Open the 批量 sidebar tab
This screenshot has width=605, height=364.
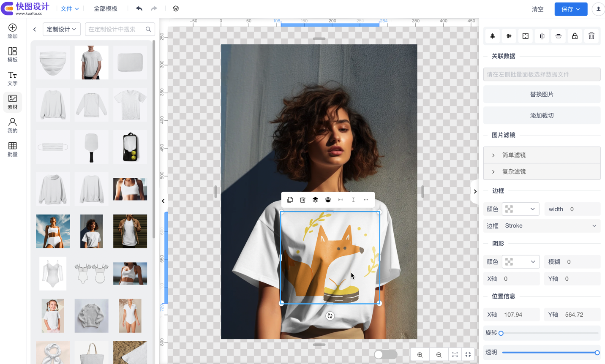pos(13,149)
